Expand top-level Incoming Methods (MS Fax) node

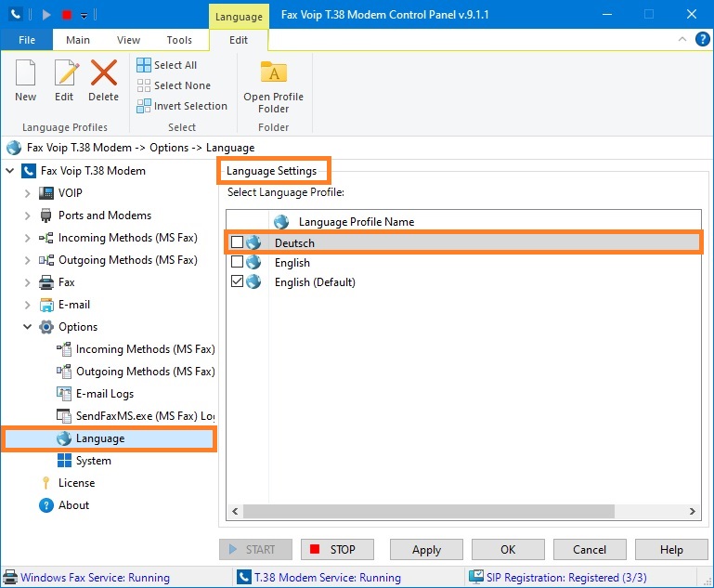pyautogui.click(x=27, y=238)
